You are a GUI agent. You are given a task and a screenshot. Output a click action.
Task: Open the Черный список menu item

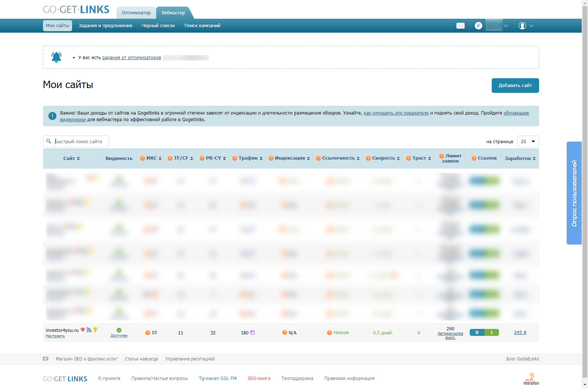click(x=158, y=26)
